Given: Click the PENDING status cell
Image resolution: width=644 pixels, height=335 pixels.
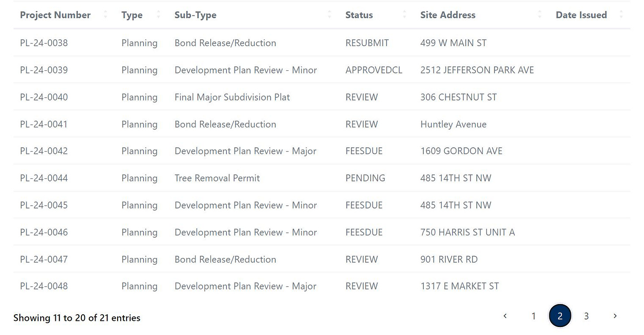Looking at the screenshot, I should tap(365, 178).
